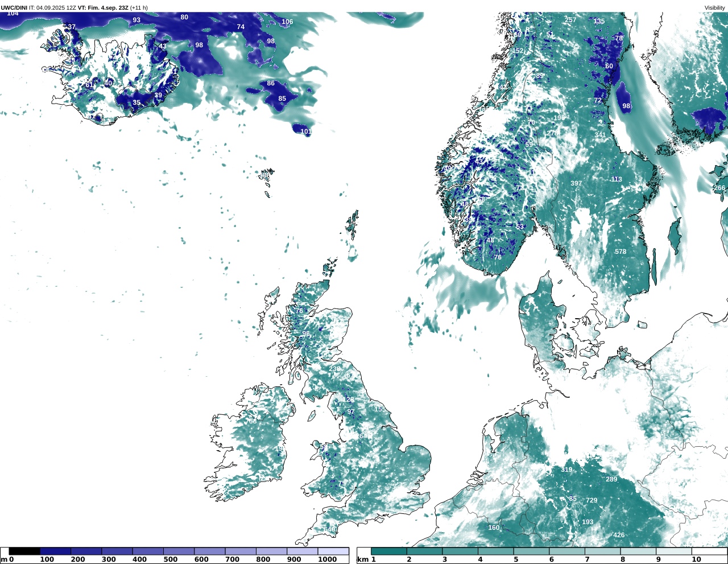Click the 'km' unit label of the legend
Viewport: 728px width, 564px height.
click(x=362, y=559)
